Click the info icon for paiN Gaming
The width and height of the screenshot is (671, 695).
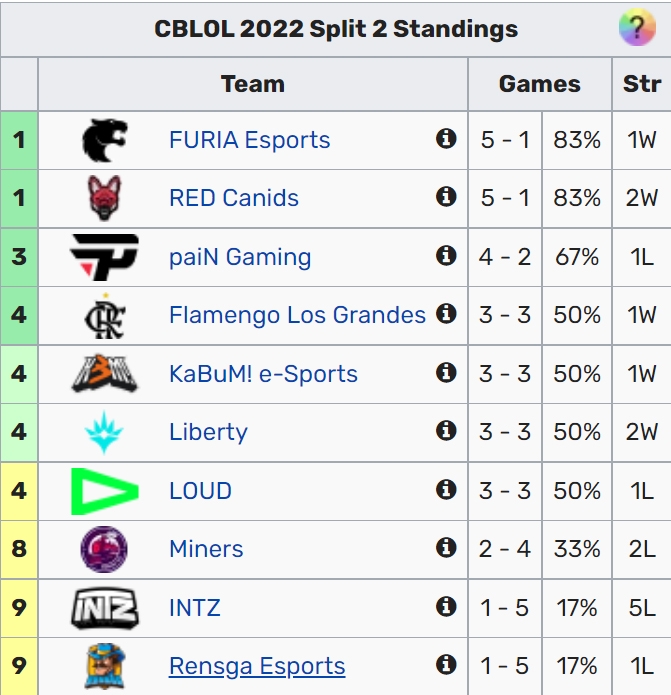[446, 255]
